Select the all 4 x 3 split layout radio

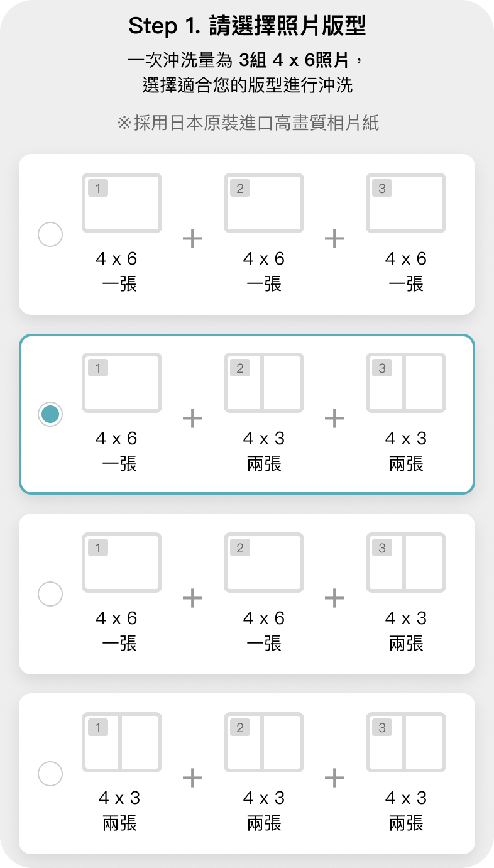50,774
